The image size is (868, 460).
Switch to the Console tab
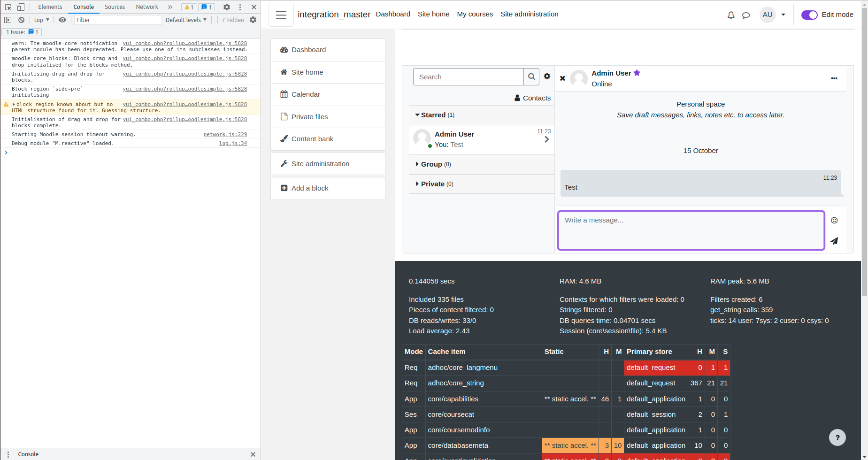point(84,7)
